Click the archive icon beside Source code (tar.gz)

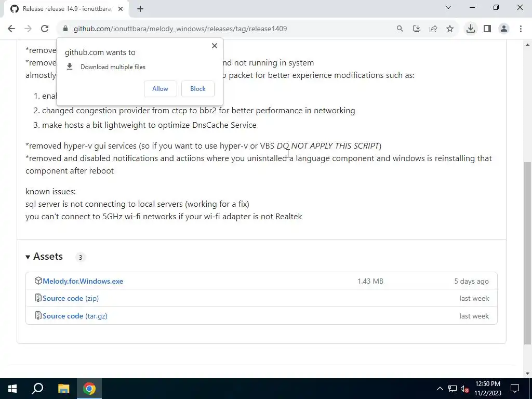click(38, 315)
